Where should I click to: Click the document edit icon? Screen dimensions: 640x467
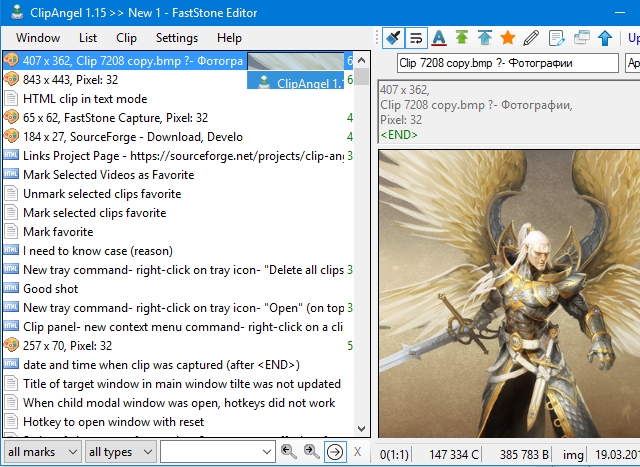(557, 38)
